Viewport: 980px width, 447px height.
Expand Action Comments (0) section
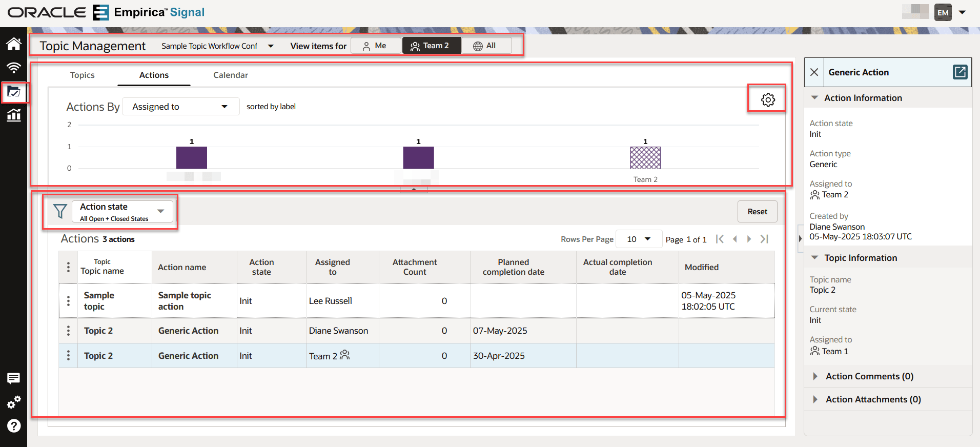[815, 376]
